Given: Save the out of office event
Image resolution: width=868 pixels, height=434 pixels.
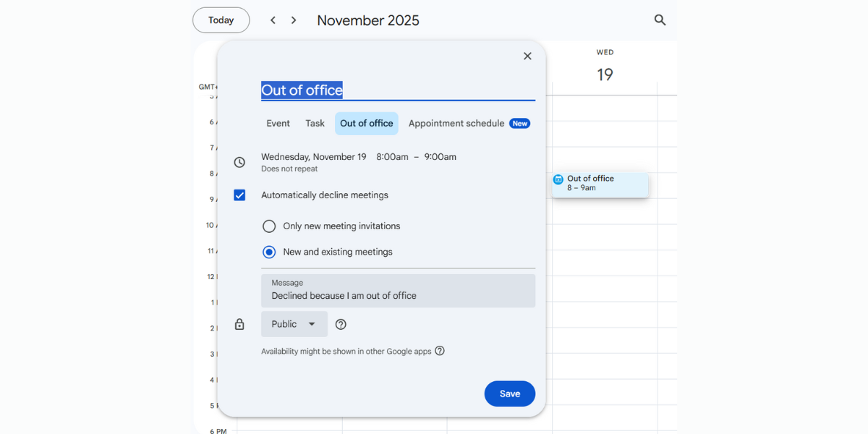Looking at the screenshot, I should coord(509,393).
